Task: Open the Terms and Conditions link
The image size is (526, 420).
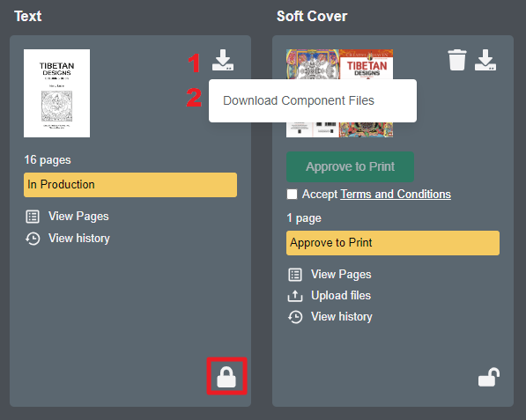Action: [x=396, y=194]
